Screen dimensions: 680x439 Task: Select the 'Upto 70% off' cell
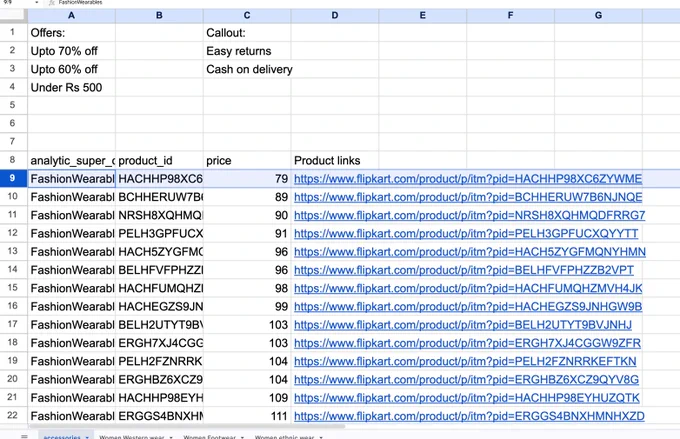click(72, 51)
